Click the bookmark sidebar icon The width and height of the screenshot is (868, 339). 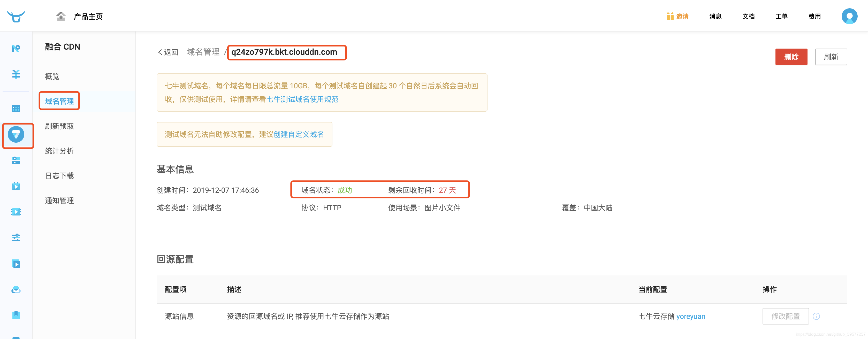pyautogui.click(x=16, y=315)
